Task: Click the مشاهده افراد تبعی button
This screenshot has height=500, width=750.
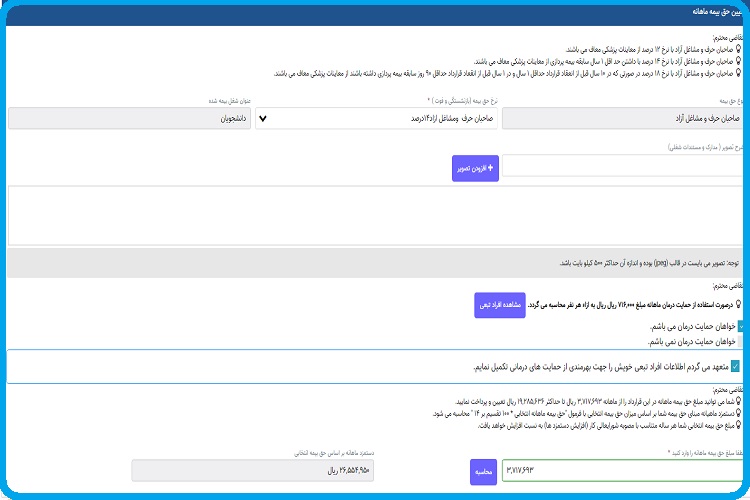Action: (500, 305)
